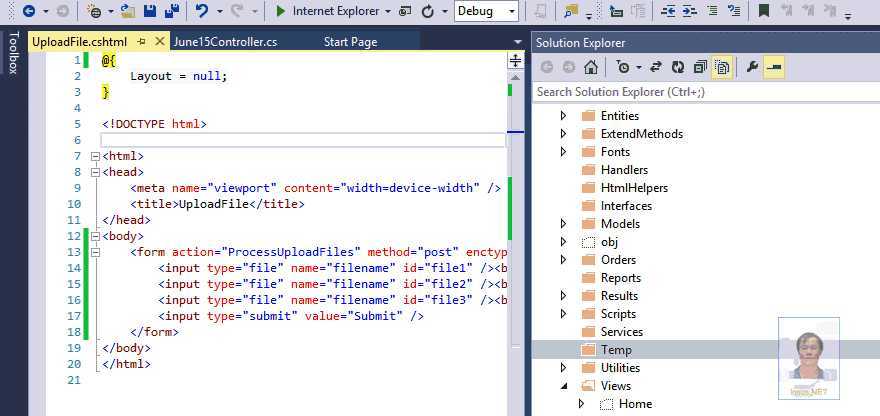Select the UploadFile.cshtml tab
880x416 pixels.
pyautogui.click(x=80, y=42)
